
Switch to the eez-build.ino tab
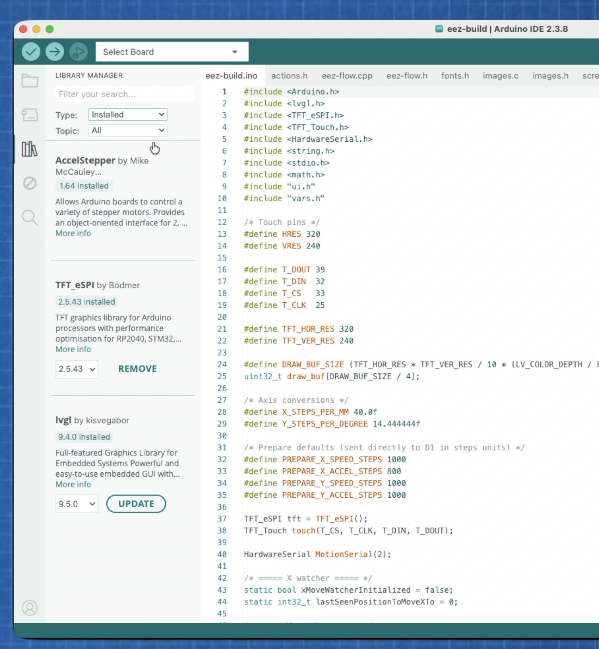[231, 76]
